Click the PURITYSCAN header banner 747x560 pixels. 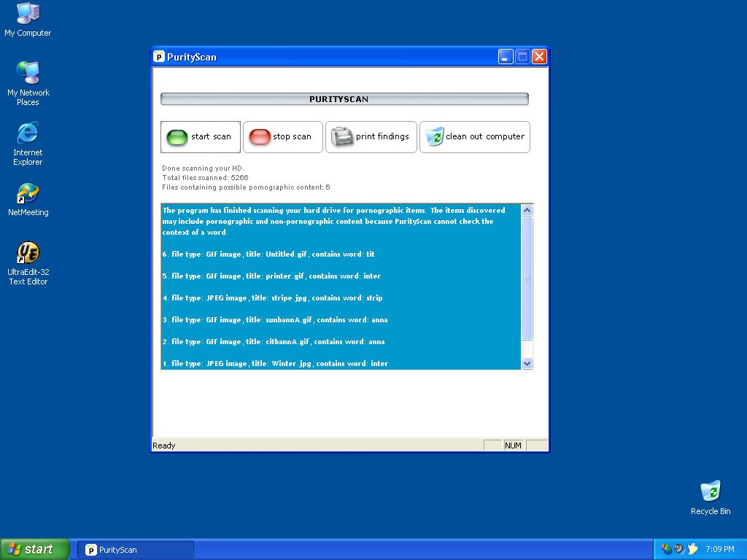pyautogui.click(x=344, y=99)
